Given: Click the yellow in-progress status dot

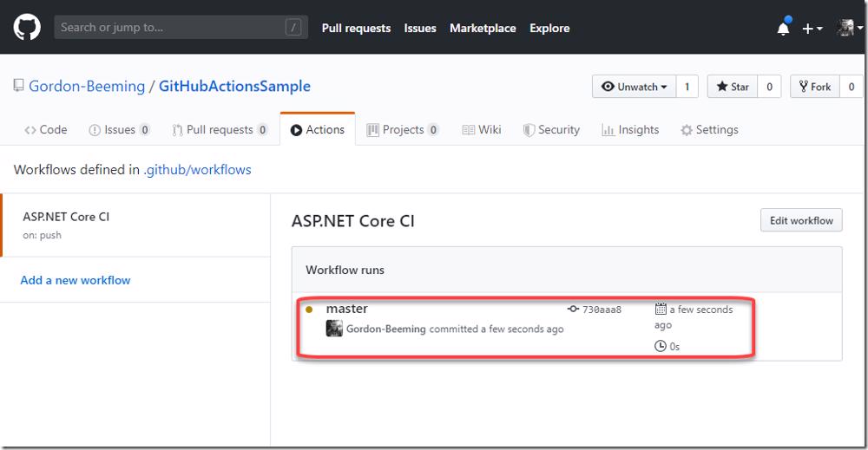Looking at the screenshot, I should pos(309,310).
